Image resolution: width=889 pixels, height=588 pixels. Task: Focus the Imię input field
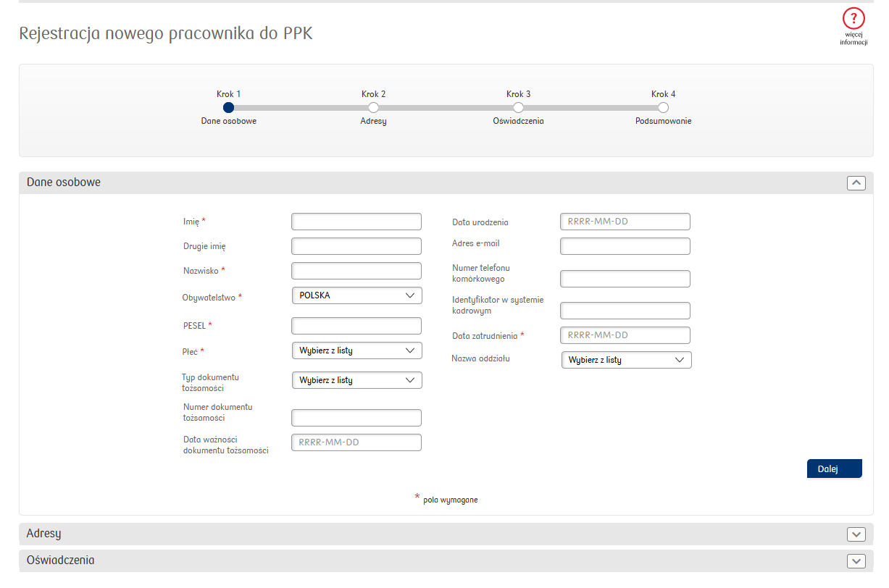(x=356, y=222)
